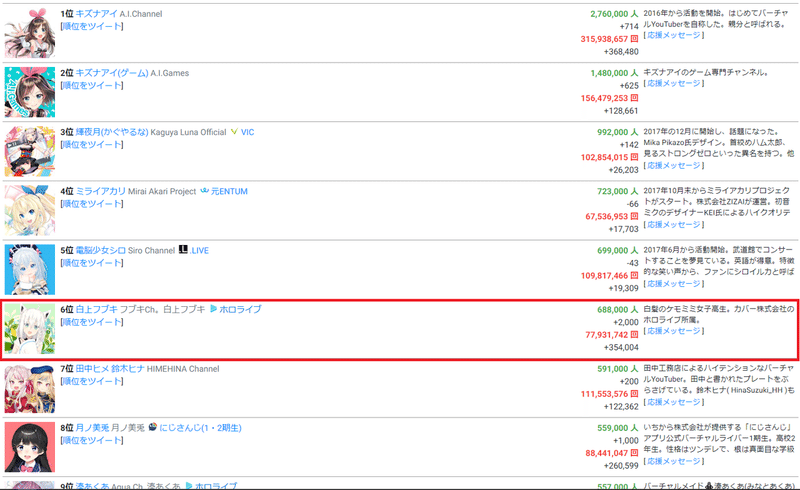Click view count 88,441,047 回
The height and width of the screenshot is (490, 800).
(612, 453)
